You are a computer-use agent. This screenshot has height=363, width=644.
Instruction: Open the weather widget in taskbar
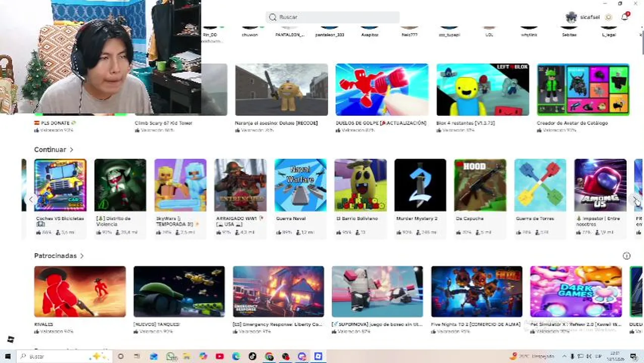[532, 356]
